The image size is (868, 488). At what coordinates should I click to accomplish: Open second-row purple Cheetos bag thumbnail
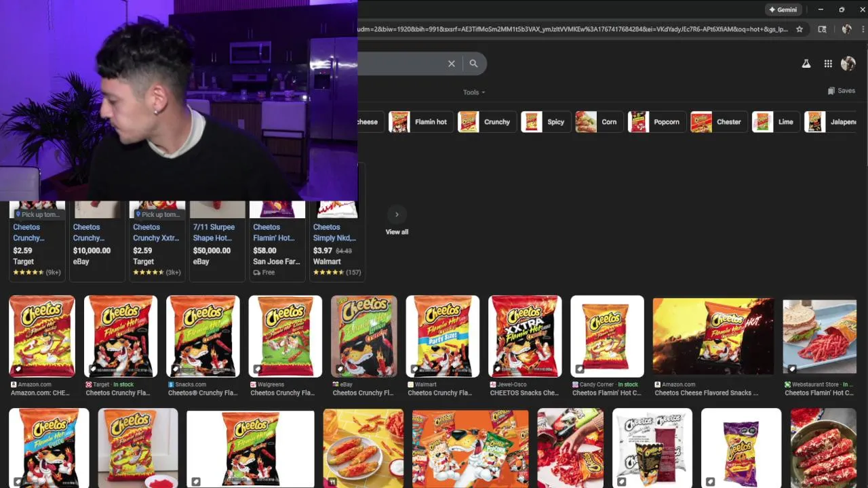click(x=741, y=449)
